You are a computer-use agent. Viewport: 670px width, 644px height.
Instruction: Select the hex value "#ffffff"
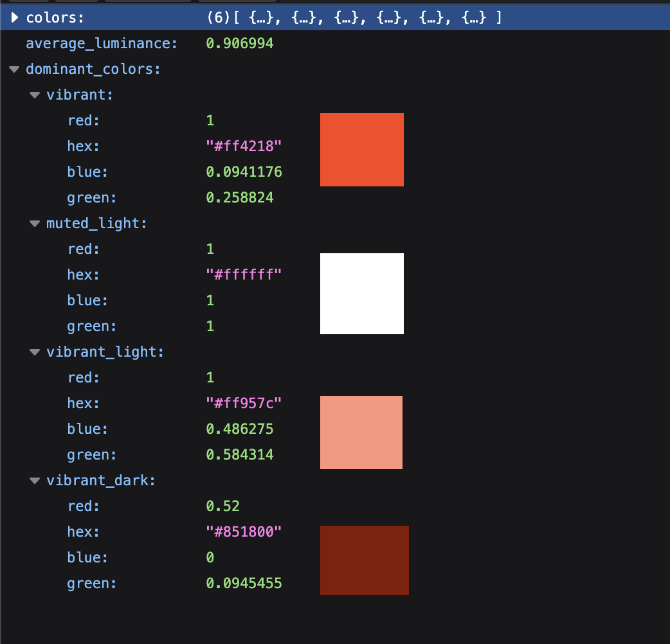click(244, 275)
